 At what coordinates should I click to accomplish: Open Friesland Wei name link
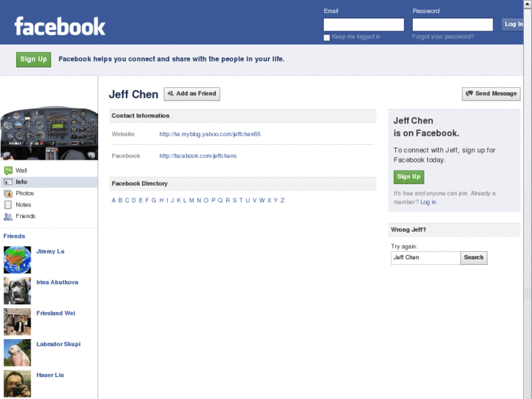point(56,313)
